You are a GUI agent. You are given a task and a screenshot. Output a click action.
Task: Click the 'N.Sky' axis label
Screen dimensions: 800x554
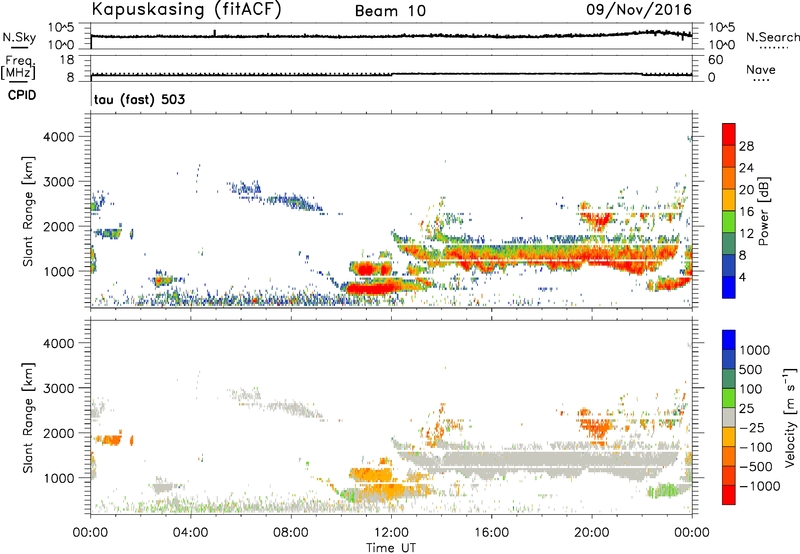pyautogui.click(x=19, y=37)
